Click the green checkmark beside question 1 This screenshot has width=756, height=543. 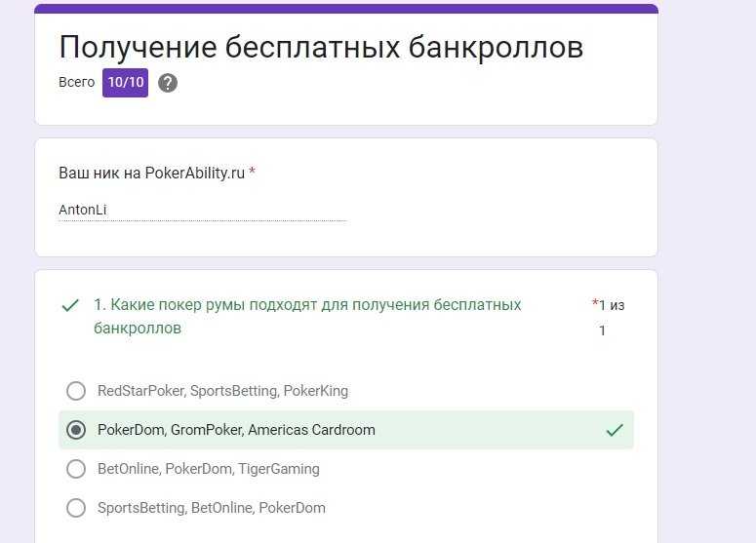pyautogui.click(x=70, y=305)
